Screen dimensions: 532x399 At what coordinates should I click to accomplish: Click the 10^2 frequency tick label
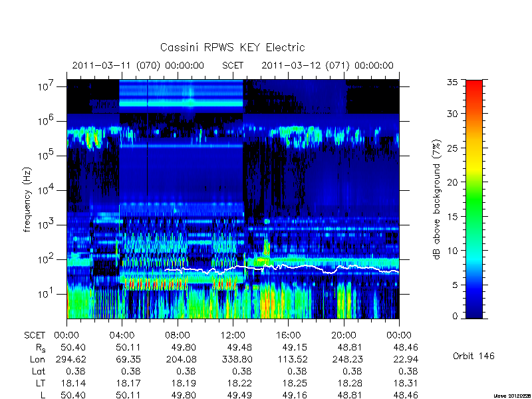tap(47, 259)
